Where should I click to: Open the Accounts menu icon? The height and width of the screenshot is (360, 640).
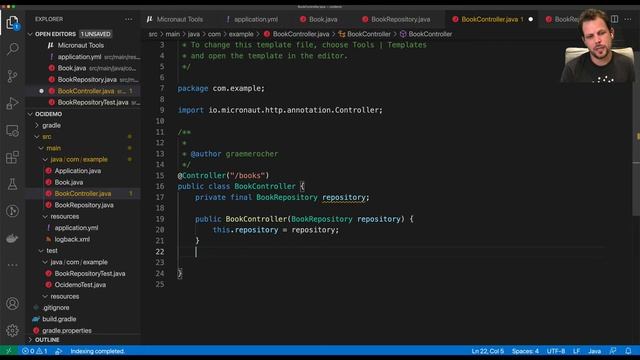click(12, 304)
